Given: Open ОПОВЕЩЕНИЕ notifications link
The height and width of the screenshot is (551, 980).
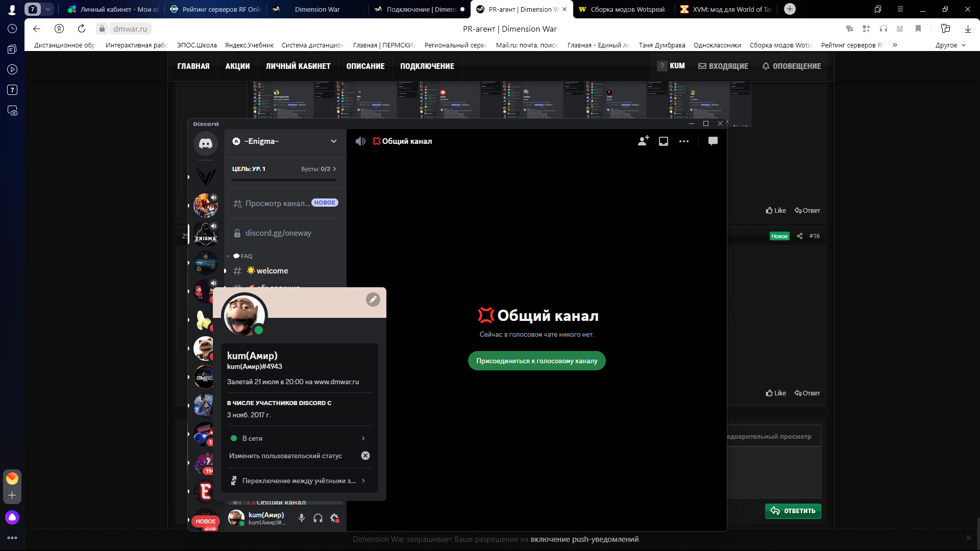Looking at the screenshot, I should (x=792, y=66).
